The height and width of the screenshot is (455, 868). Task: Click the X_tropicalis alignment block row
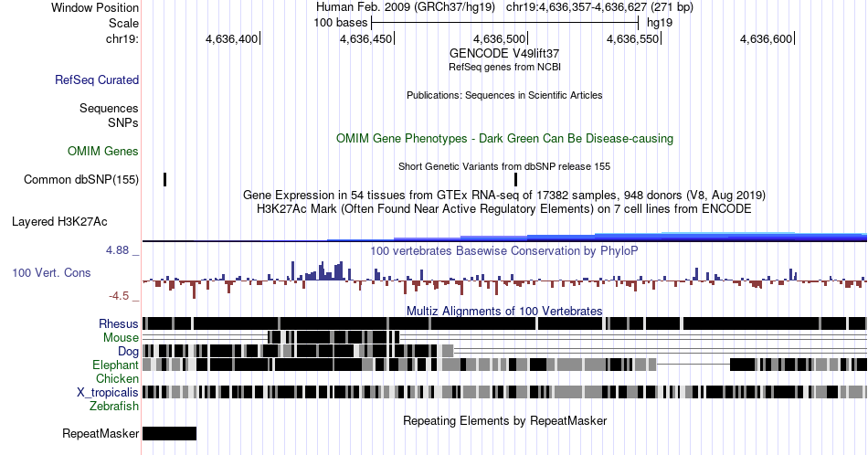tap(504, 392)
